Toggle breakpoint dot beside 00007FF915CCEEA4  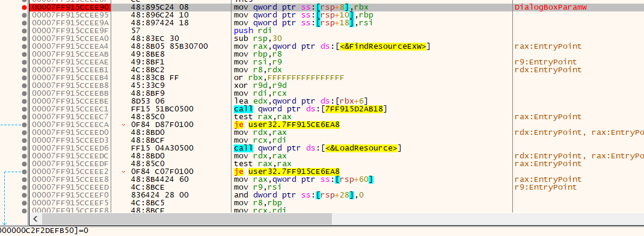25,46
